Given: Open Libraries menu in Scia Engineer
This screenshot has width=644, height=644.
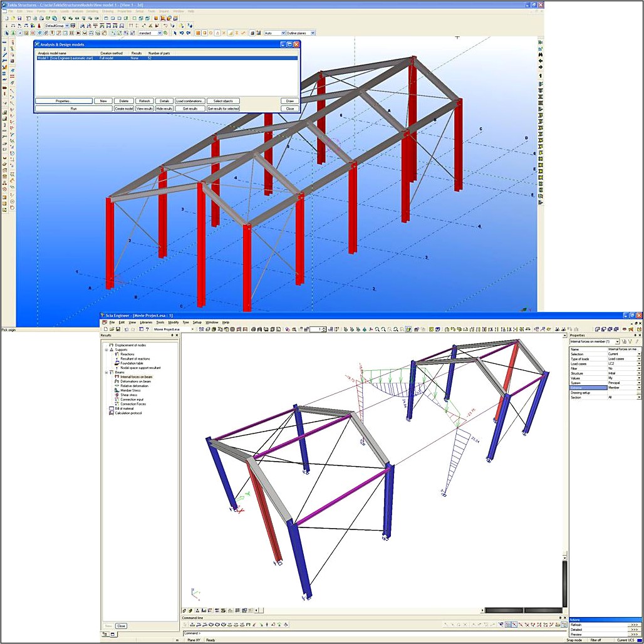Looking at the screenshot, I should click(x=146, y=323).
